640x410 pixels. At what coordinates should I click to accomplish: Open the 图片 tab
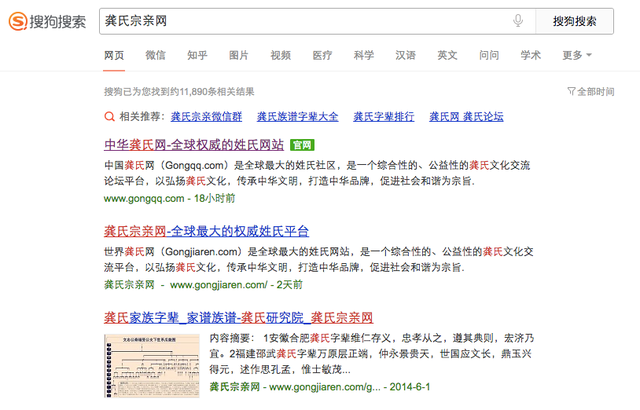(x=239, y=55)
